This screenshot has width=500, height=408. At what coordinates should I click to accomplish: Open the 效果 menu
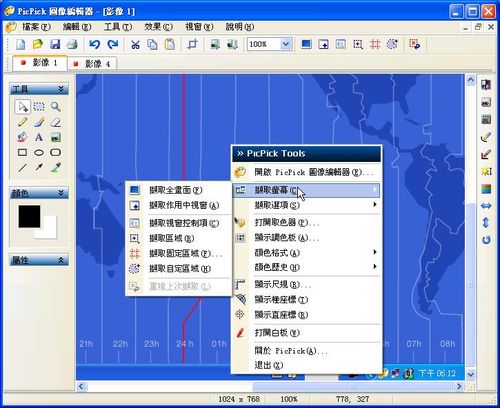pyautogui.click(x=158, y=27)
